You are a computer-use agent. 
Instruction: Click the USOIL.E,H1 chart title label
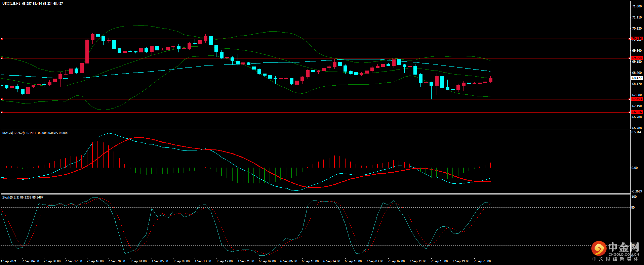pos(11,4)
